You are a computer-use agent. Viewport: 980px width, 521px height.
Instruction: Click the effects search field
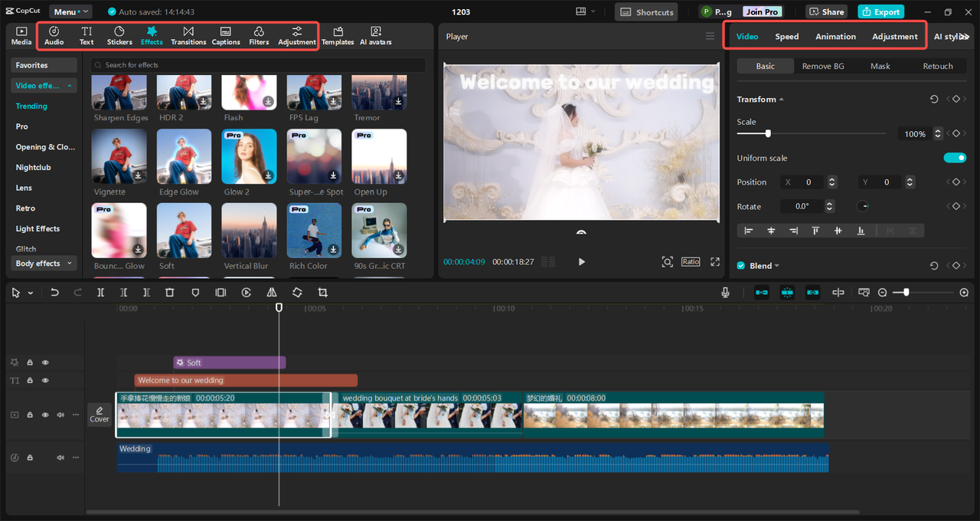coord(257,65)
